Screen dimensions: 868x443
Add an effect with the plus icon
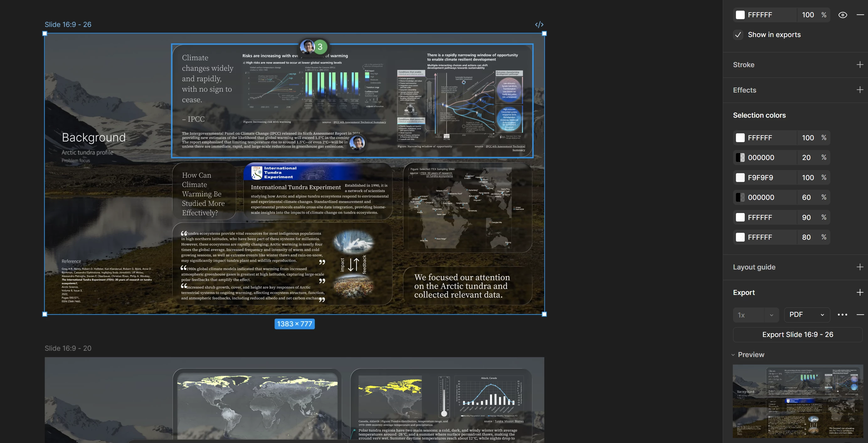860,90
